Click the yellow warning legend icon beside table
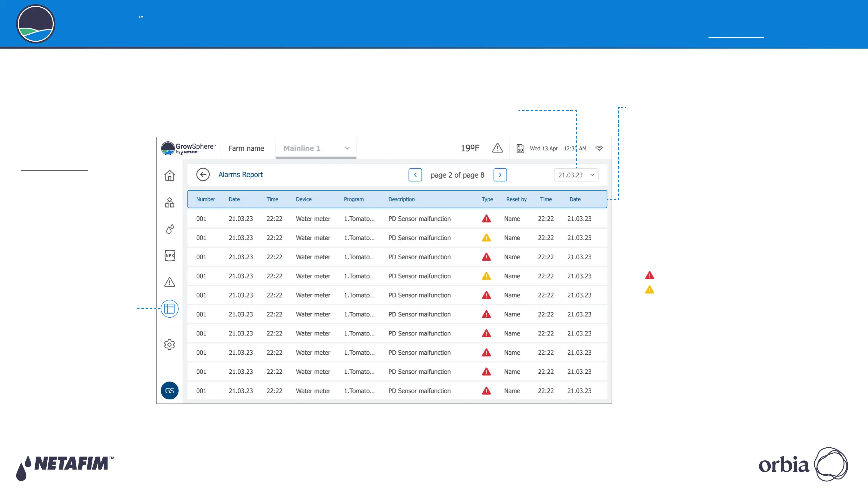Viewport: 868px width, 488px height. 649,289
